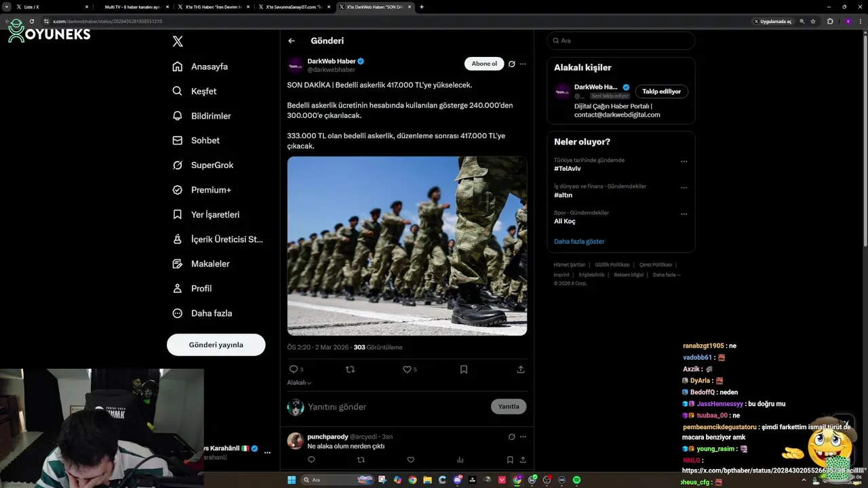Viewport: 868px width, 488px height.
Task: View analytics of punchparody's reply
Action: pyautogui.click(x=460, y=460)
